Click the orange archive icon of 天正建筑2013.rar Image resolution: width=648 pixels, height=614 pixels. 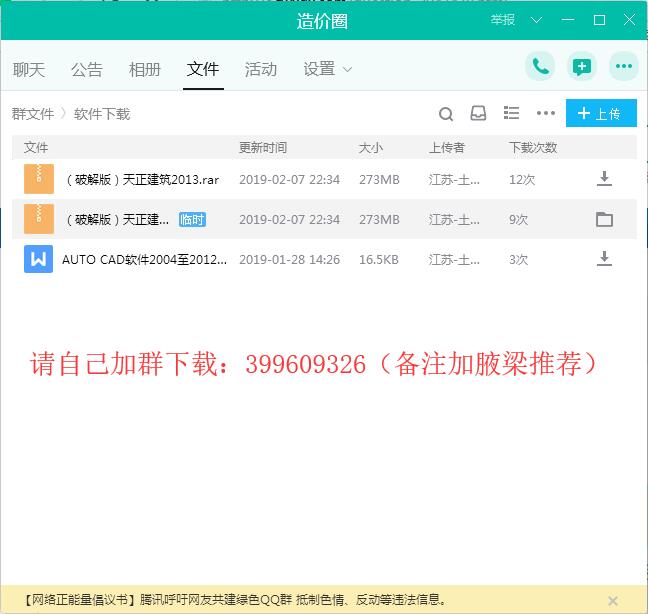[x=39, y=179]
